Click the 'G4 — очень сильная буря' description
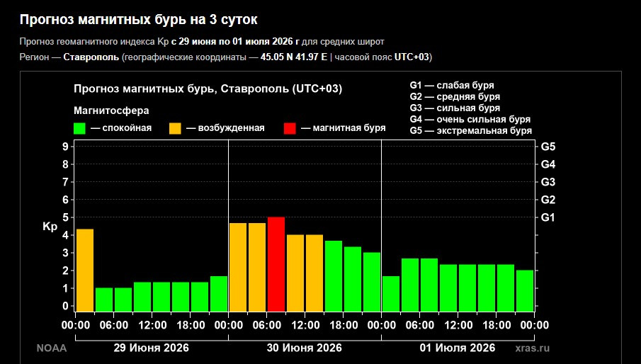Image resolution: width=641 pixels, height=364 pixels. coord(470,120)
